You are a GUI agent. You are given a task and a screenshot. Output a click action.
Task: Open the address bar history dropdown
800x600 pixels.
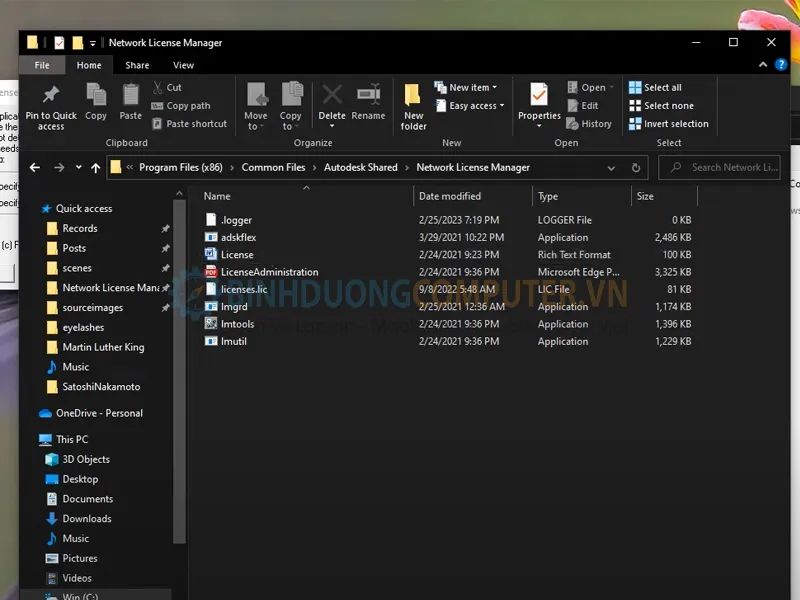[x=613, y=168]
